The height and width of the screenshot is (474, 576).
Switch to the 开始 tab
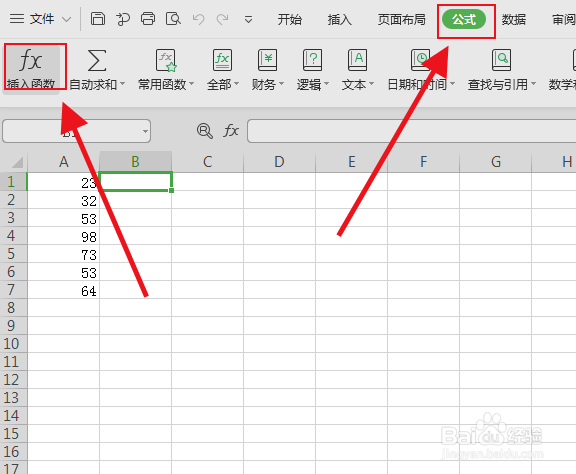[289, 19]
